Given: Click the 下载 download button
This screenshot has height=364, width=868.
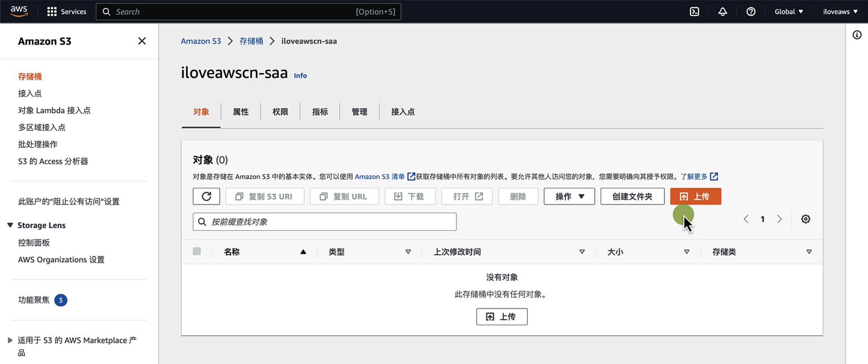Looking at the screenshot, I should pyautogui.click(x=410, y=196).
